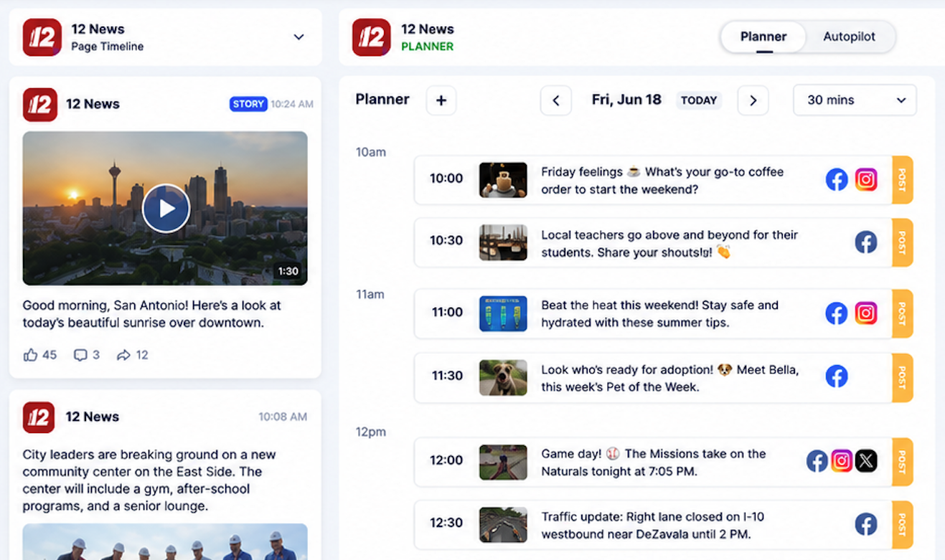Click Instagram icon on 10:00 coffee post
945x560 pixels.
point(866,179)
